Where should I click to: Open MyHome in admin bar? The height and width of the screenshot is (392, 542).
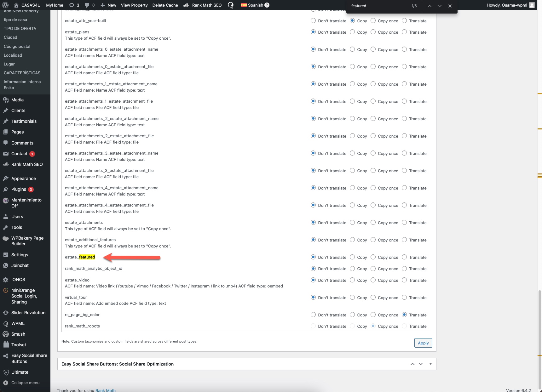(x=55, y=5)
